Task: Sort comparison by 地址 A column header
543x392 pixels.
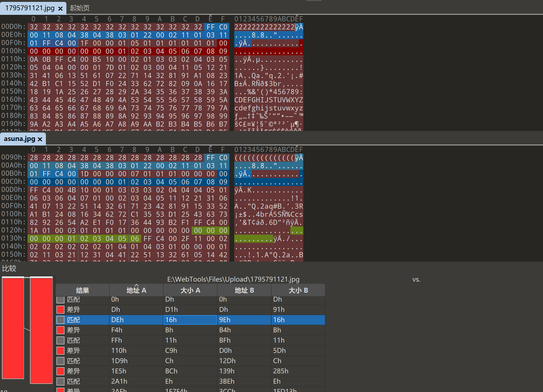Action: 136,290
